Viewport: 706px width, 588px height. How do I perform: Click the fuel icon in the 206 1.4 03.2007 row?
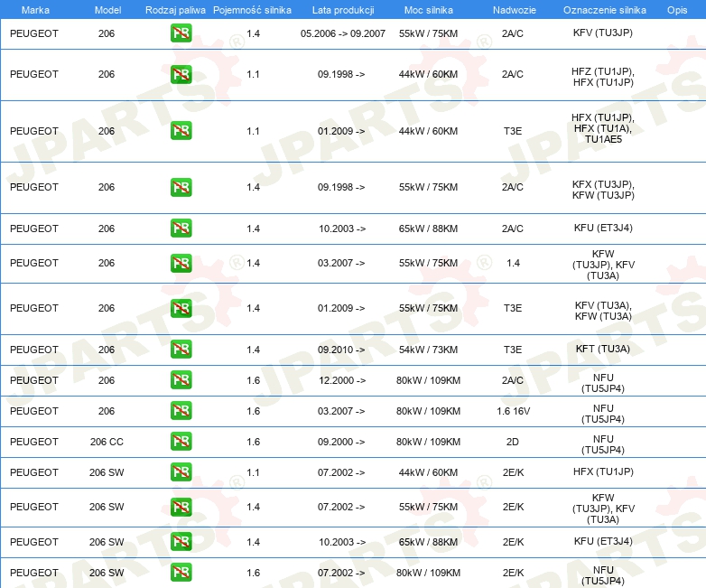click(181, 263)
